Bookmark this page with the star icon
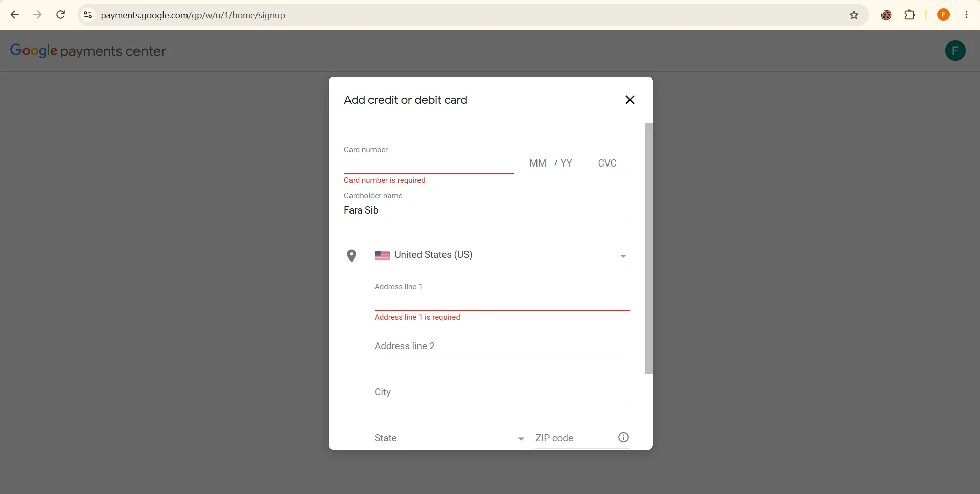The height and width of the screenshot is (494, 980). (854, 15)
